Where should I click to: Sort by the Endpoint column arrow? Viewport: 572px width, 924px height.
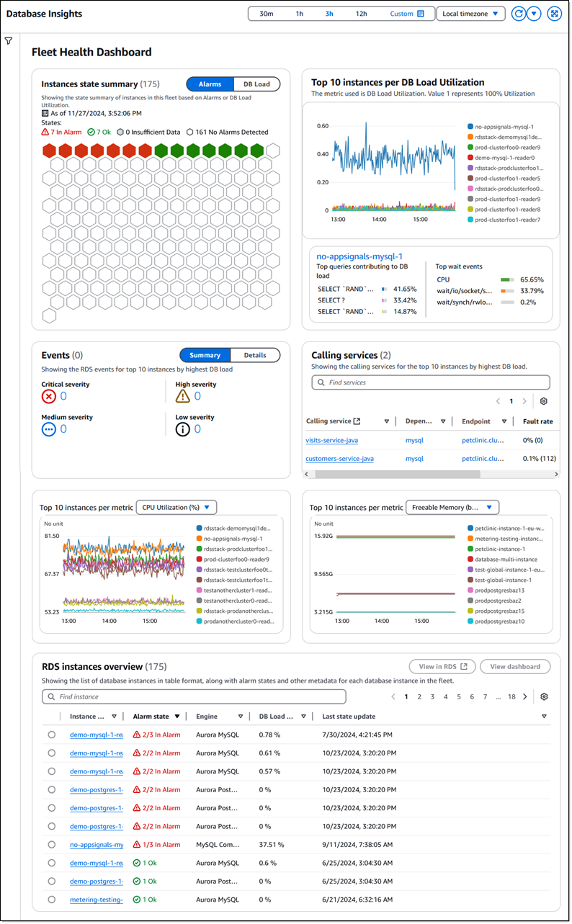(504, 421)
